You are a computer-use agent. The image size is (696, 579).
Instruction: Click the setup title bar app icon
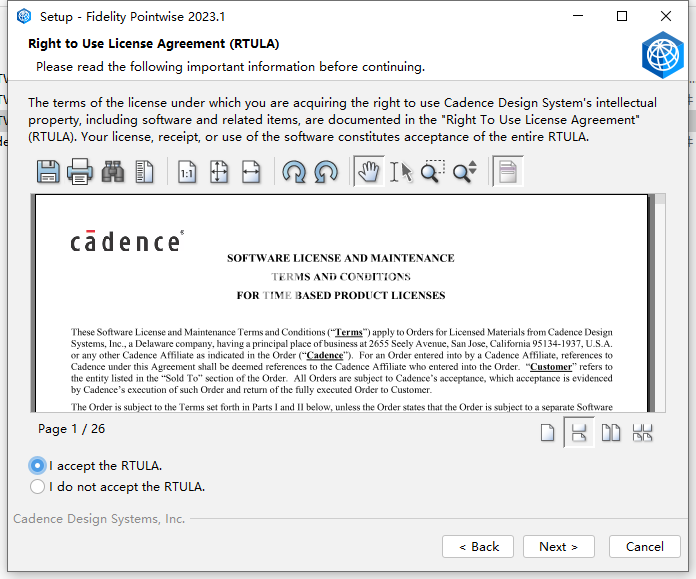pos(24,16)
